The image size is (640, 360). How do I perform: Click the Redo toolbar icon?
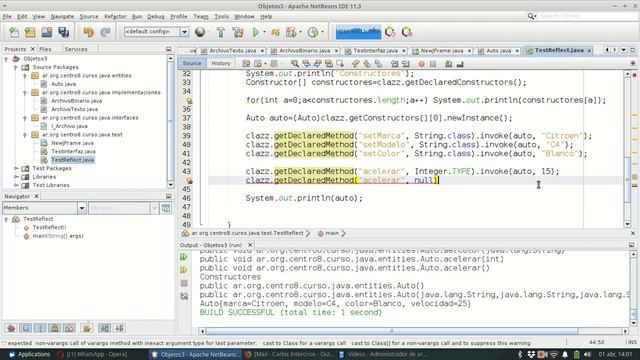105,32
